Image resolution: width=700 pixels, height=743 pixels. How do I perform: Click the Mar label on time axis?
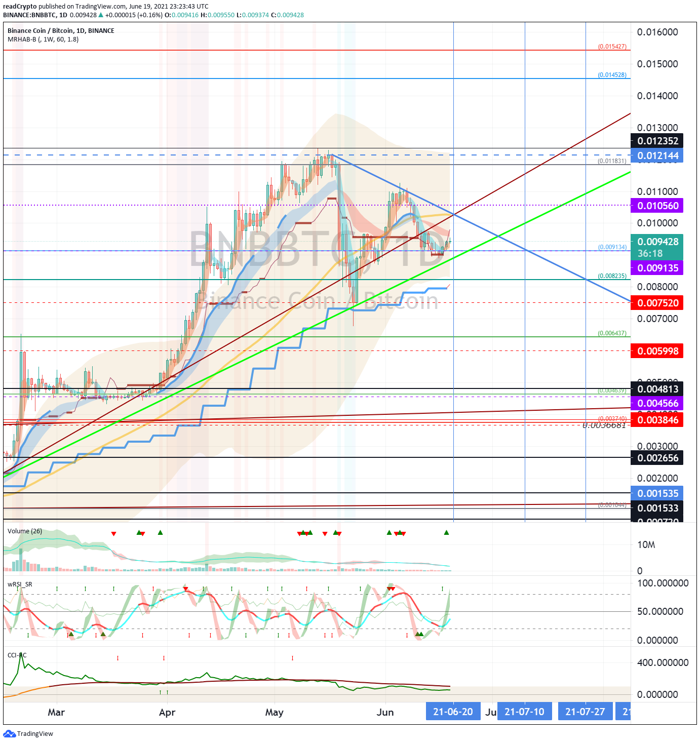(x=56, y=712)
